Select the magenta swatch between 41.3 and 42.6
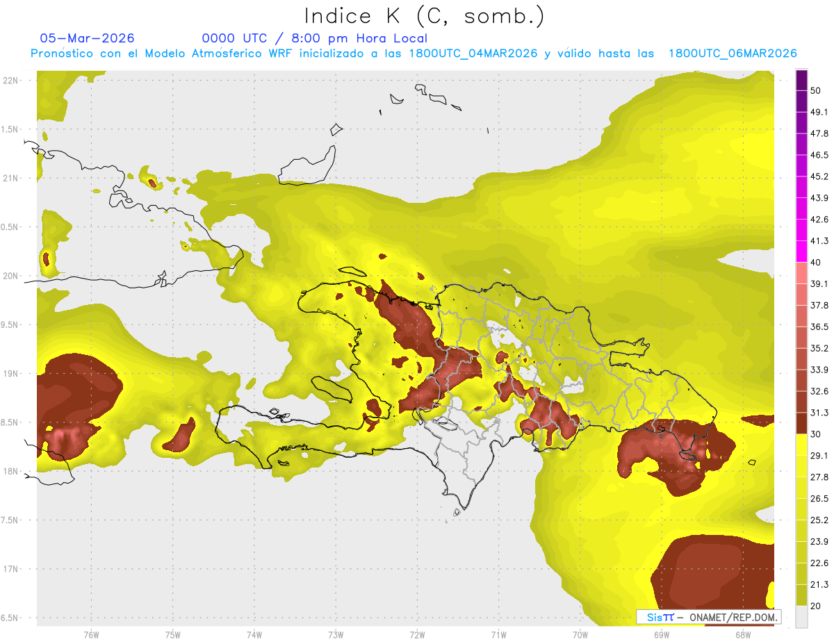The image size is (834, 644). coord(801,231)
